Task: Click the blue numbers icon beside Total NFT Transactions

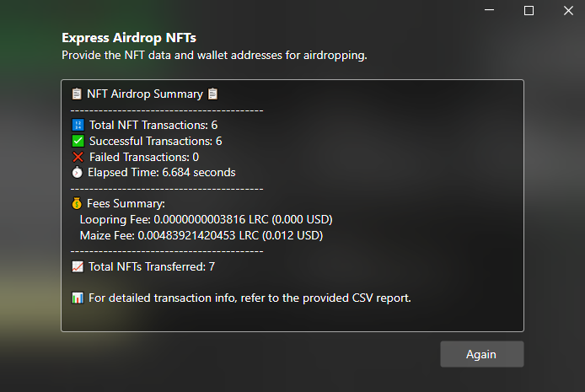Action: [78, 125]
